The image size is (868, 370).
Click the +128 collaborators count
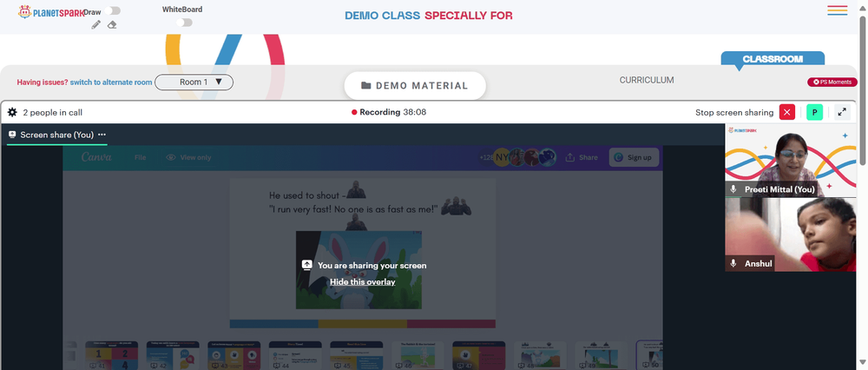coord(485,157)
